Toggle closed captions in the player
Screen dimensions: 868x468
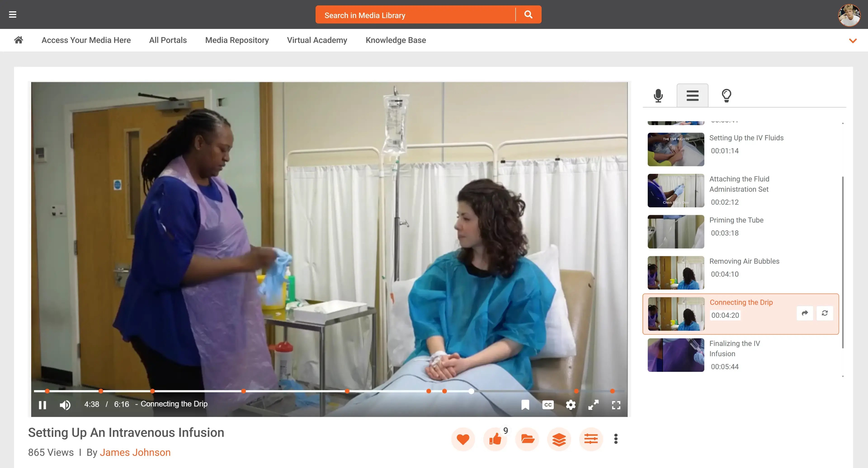click(548, 405)
